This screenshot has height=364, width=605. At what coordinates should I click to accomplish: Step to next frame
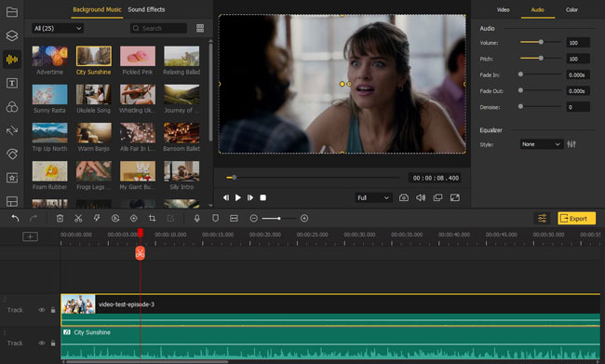point(250,197)
